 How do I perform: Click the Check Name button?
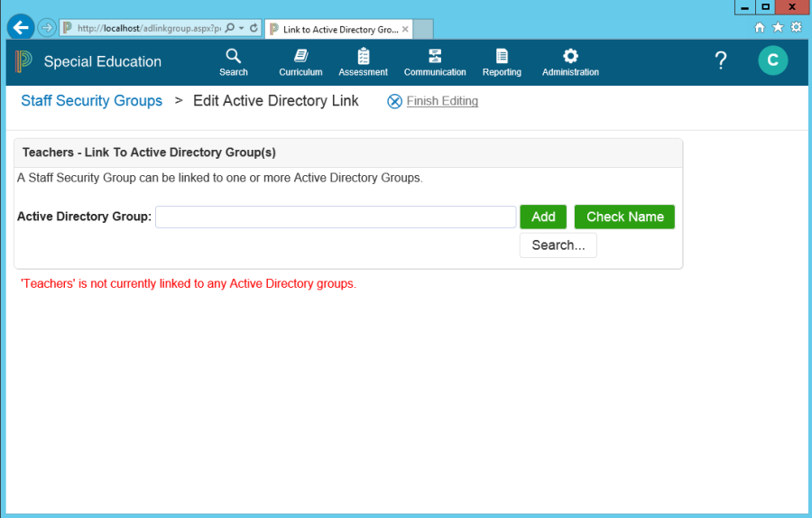[624, 217]
